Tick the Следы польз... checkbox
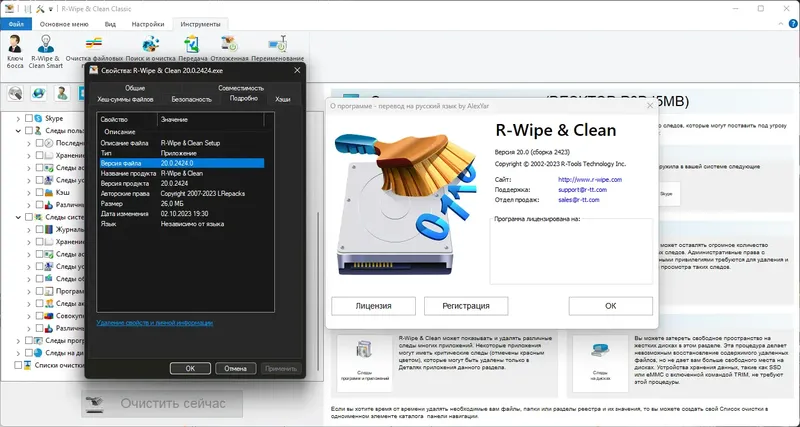The width and height of the screenshot is (800, 427). tap(29, 131)
